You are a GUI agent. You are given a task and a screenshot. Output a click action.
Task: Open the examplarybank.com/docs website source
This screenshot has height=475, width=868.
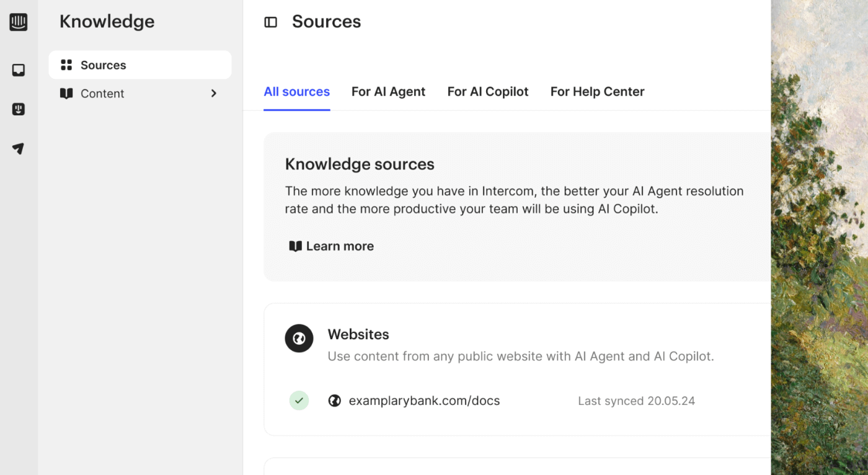(x=424, y=401)
